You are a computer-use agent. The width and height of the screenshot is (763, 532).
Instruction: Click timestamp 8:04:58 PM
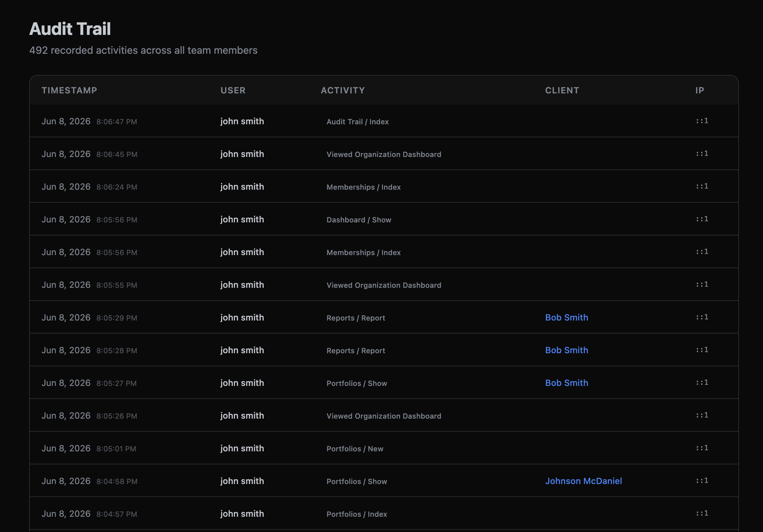click(117, 481)
